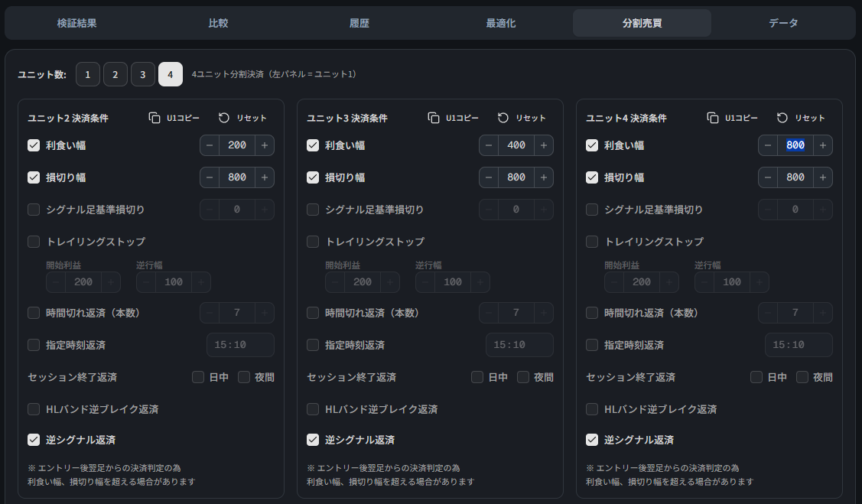The image size is (862, 504).
Task: Click the copy icon in ユニット2 決済条件 header
Action: tap(155, 119)
